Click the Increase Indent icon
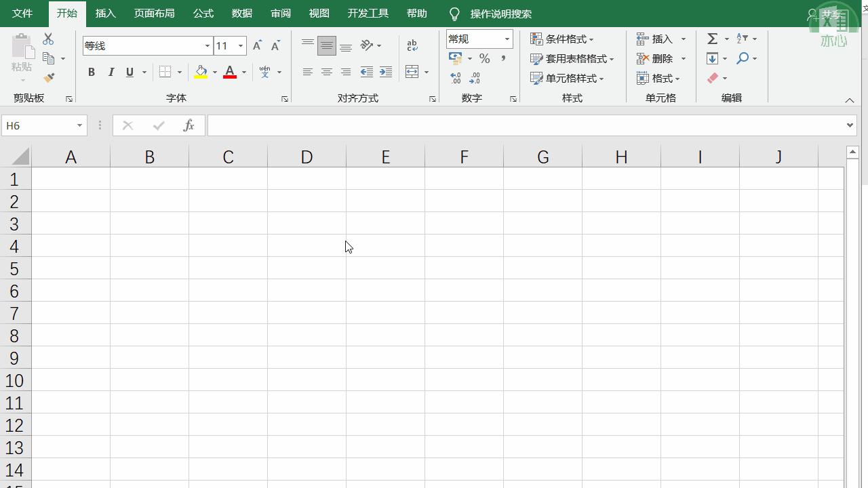This screenshot has height=488, width=868. pos(386,72)
